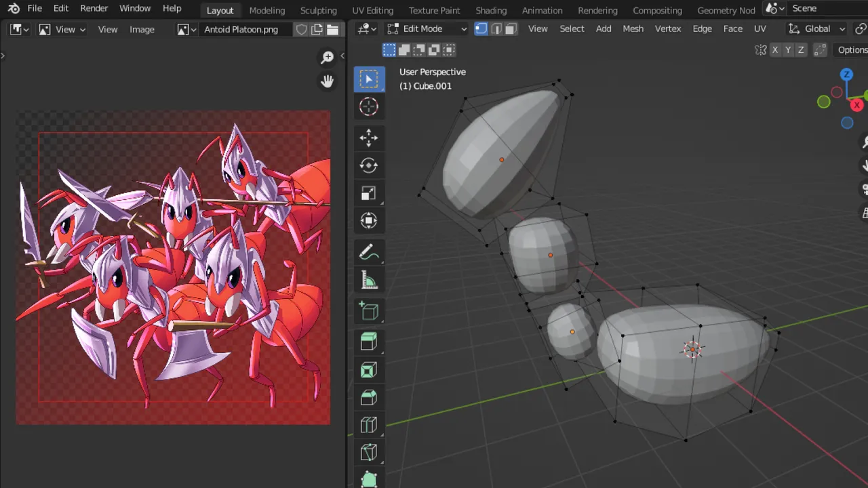Switch to the Modeling workspace tab
Image resolution: width=868 pixels, height=488 pixels.
click(267, 10)
